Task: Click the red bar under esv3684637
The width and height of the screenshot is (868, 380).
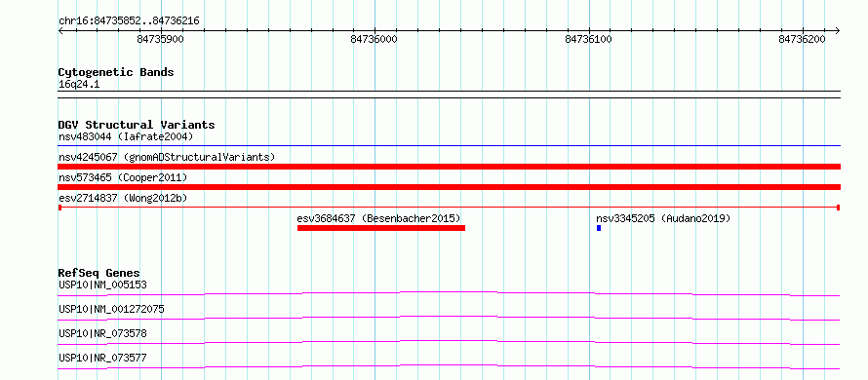Action: coord(381,228)
